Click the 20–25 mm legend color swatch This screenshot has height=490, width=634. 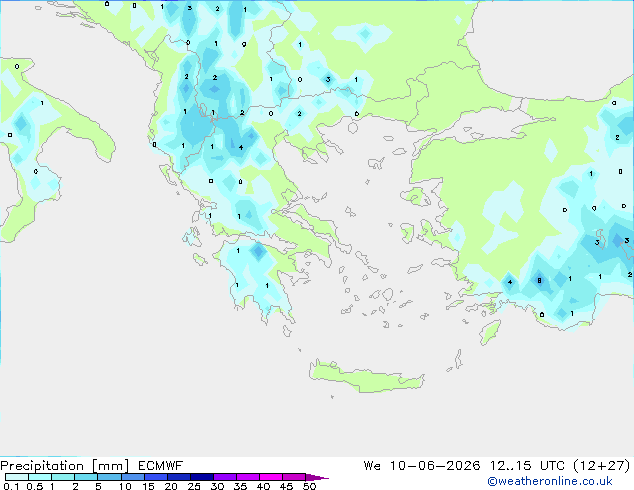point(179,477)
